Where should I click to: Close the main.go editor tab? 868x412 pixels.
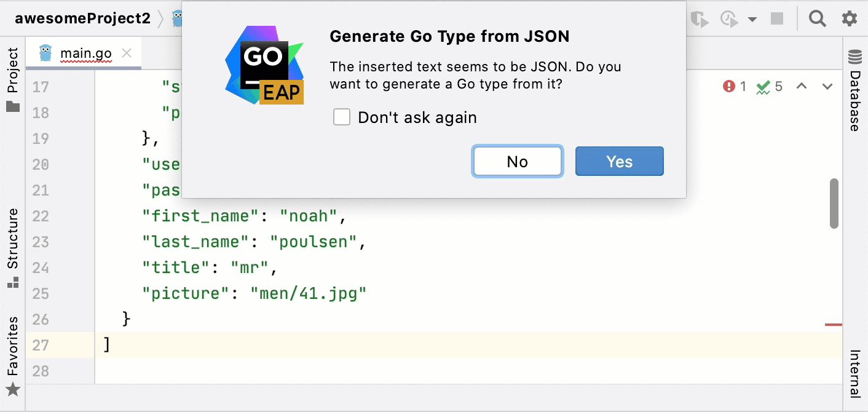[x=127, y=53]
